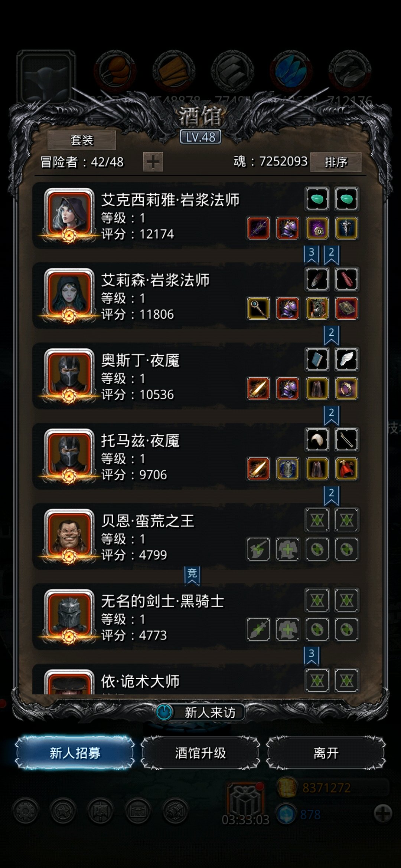Image resolution: width=401 pixels, height=868 pixels.
Task: Tap 奥斯丁·夜魇's flaming sword weapon icon
Action: pyautogui.click(x=258, y=388)
